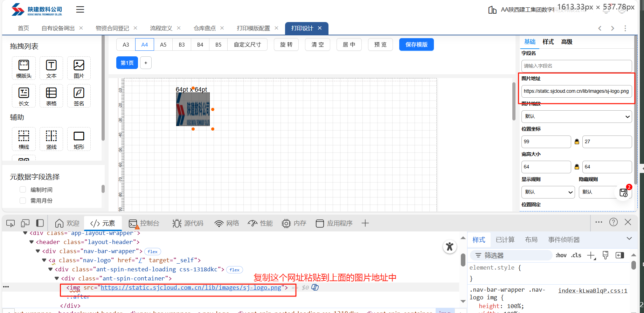644x313 pixels.
Task: Choose the 表格 table element icon
Action: (51, 96)
